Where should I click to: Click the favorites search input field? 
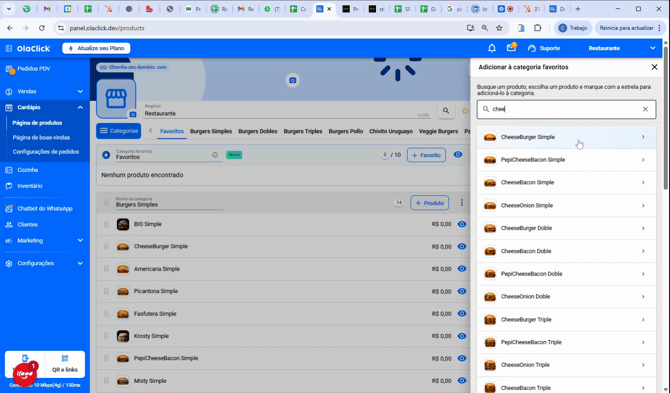click(x=566, y=109)
